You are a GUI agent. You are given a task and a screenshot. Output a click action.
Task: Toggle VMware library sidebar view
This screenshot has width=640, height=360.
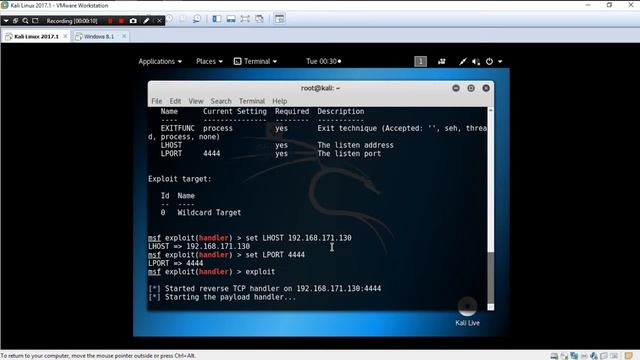[x=217, y=19]
